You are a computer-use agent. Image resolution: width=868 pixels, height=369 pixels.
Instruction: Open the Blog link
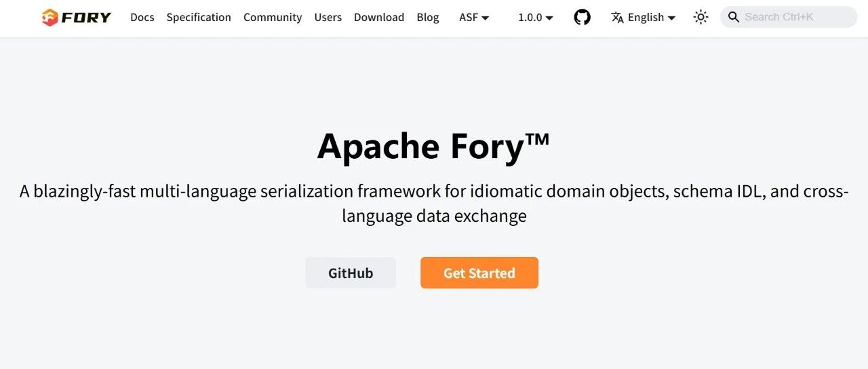[428, 17]
